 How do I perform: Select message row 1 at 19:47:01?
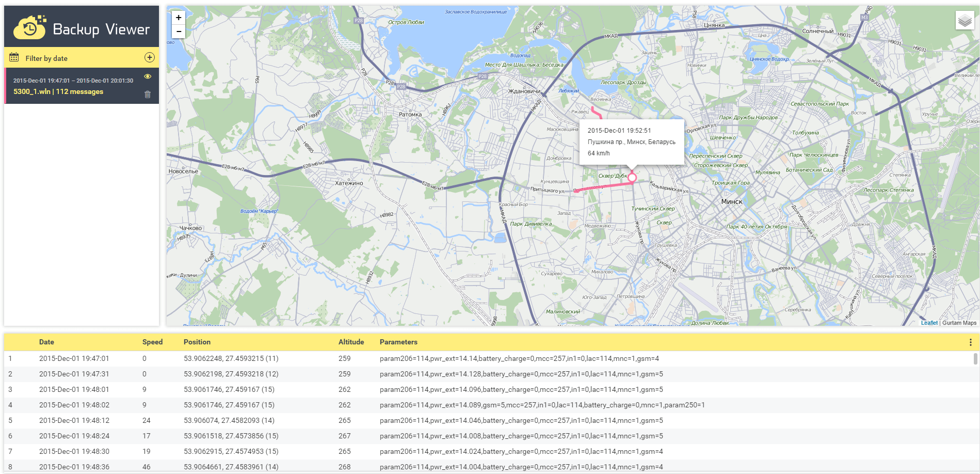[x=74, y=358]
